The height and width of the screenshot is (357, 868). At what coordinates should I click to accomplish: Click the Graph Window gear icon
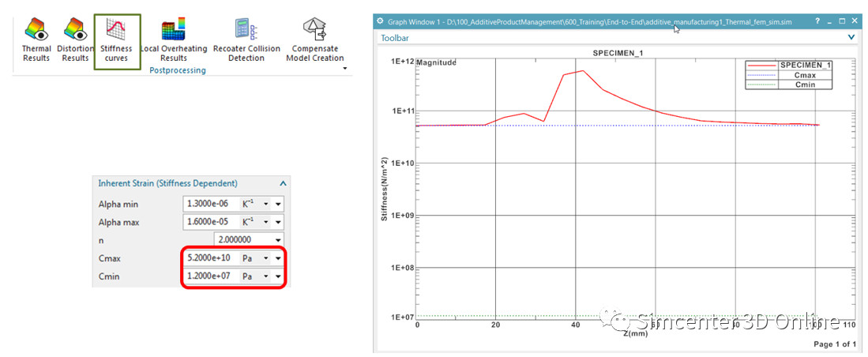click(x=381, y=21)
